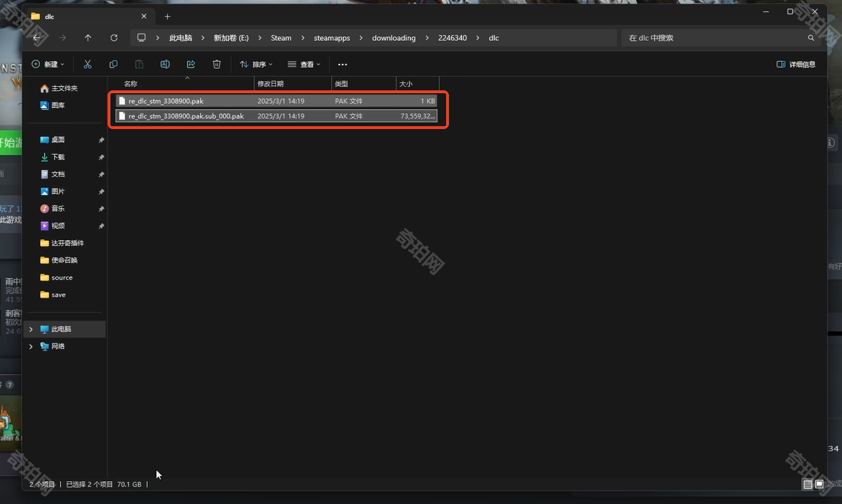
Task: Click the Rename icon in toolbar
Action: (x=165, y=65)
